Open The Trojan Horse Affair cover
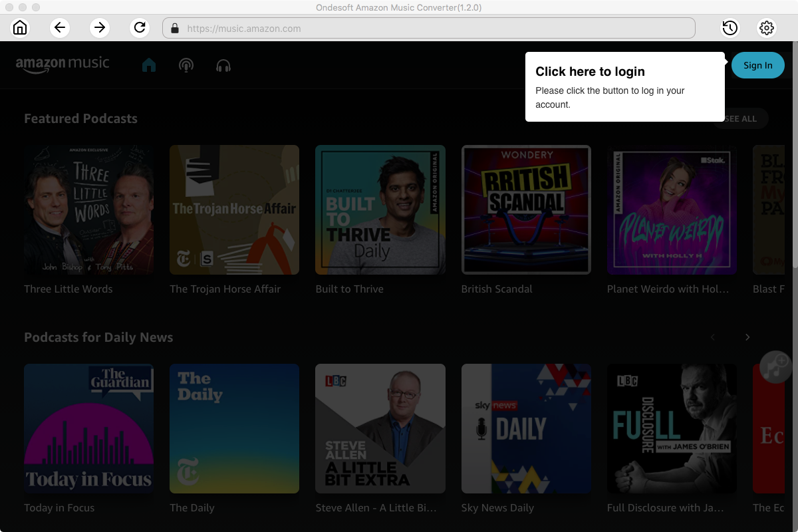Screen dimensions: 798x532 [x=234, y=210]
